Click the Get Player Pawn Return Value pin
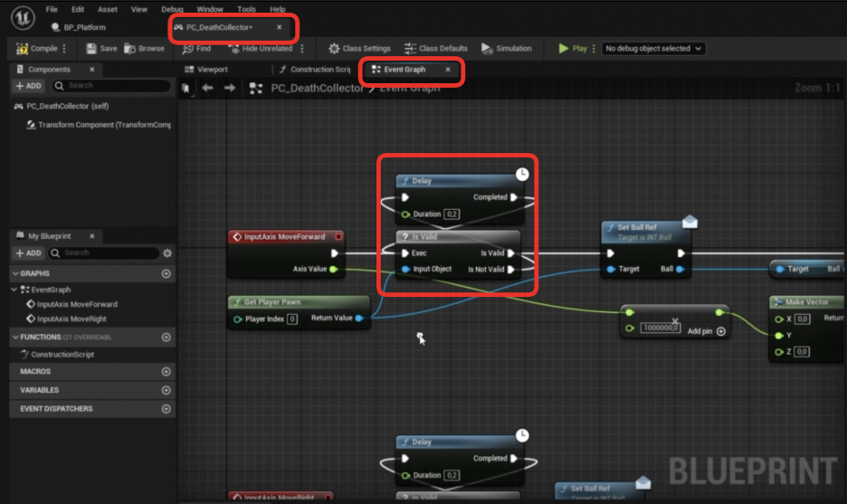 coord(359,319)
